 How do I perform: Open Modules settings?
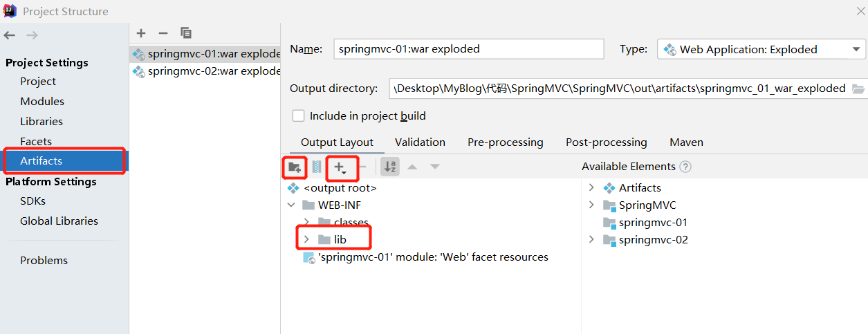click(42, 102)
